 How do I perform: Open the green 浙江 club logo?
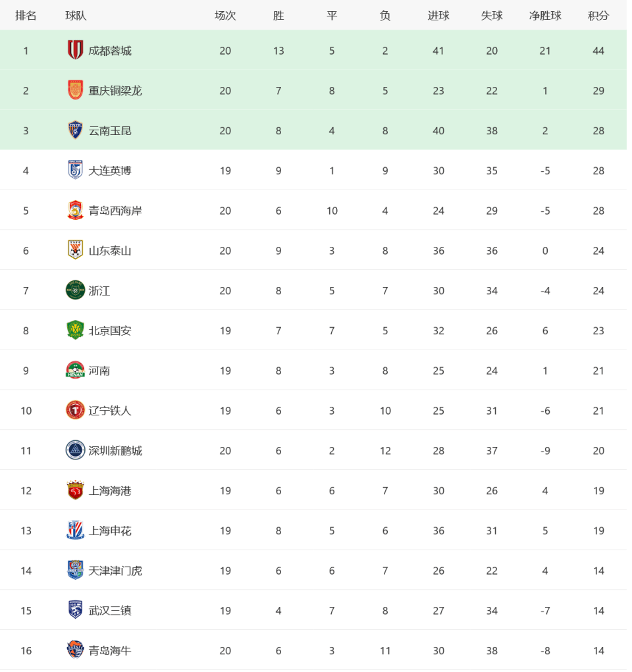pyautogui.click(x=75, y=290)
